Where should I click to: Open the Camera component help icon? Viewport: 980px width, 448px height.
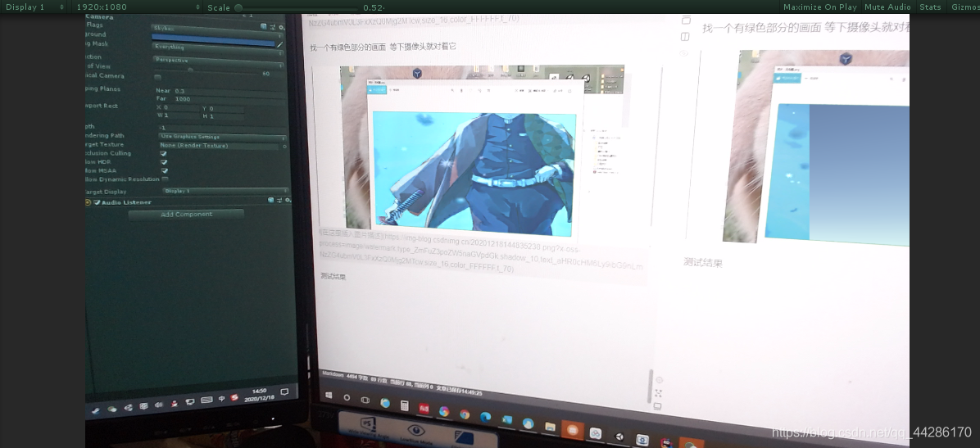[x=264, y=27]
